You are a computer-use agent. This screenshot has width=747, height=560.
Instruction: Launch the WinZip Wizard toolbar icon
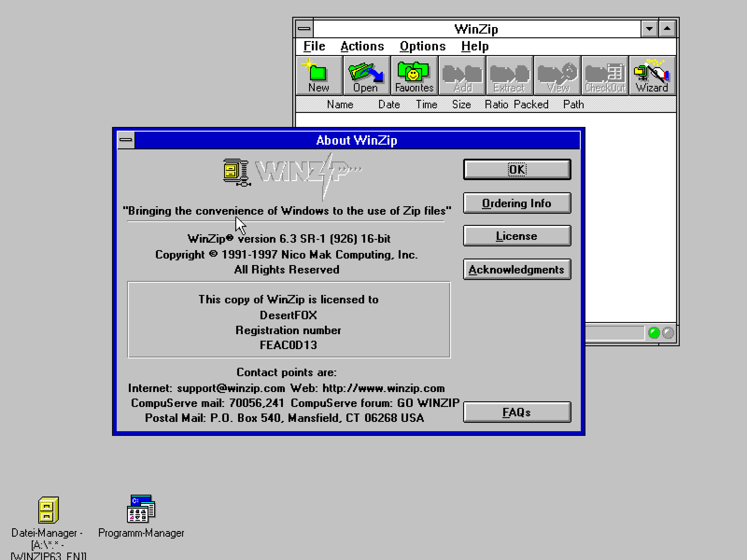[x=652, y=76]
